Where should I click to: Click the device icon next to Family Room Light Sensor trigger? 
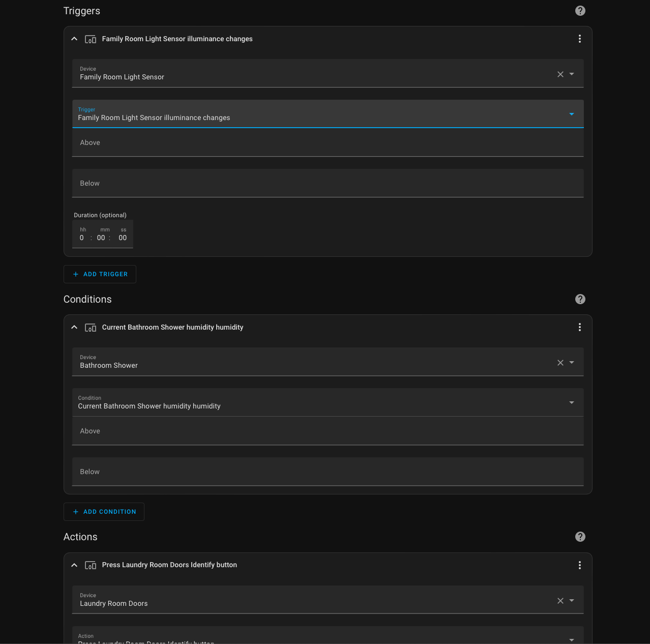90,39
